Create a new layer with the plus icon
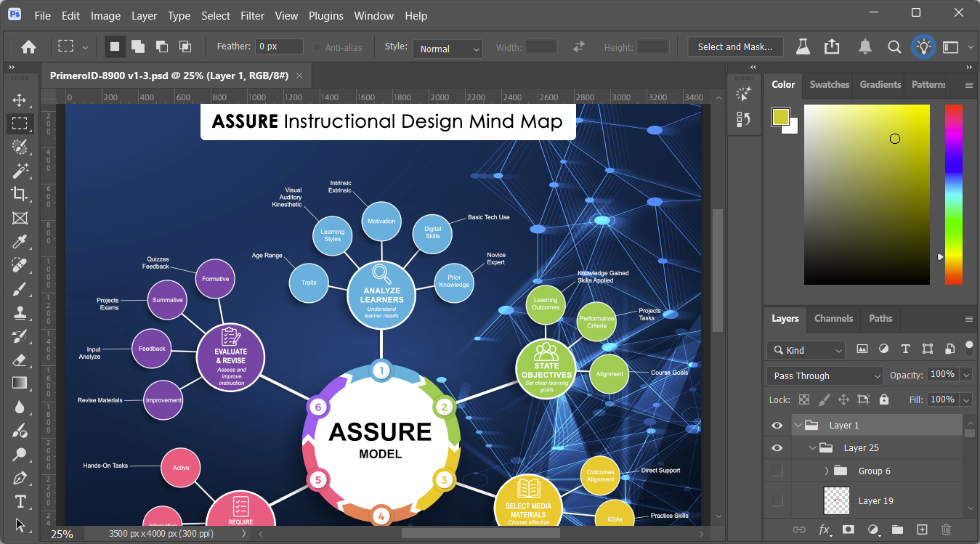 pyautogui.click(x=922, y=530)
